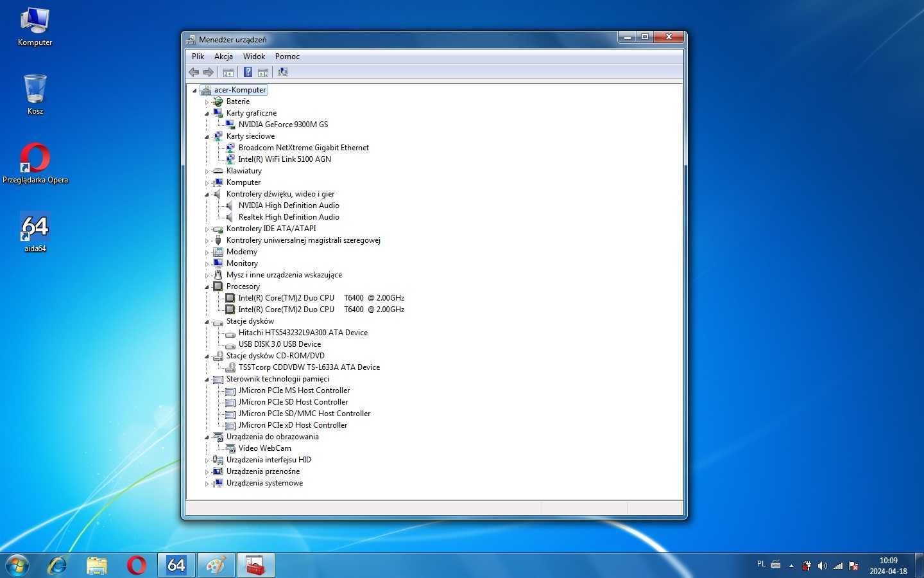This screenshot has width=924, height=578.
Task: Click Scan for hardware changes toolbar icon
Action: [x=282, y=72]
